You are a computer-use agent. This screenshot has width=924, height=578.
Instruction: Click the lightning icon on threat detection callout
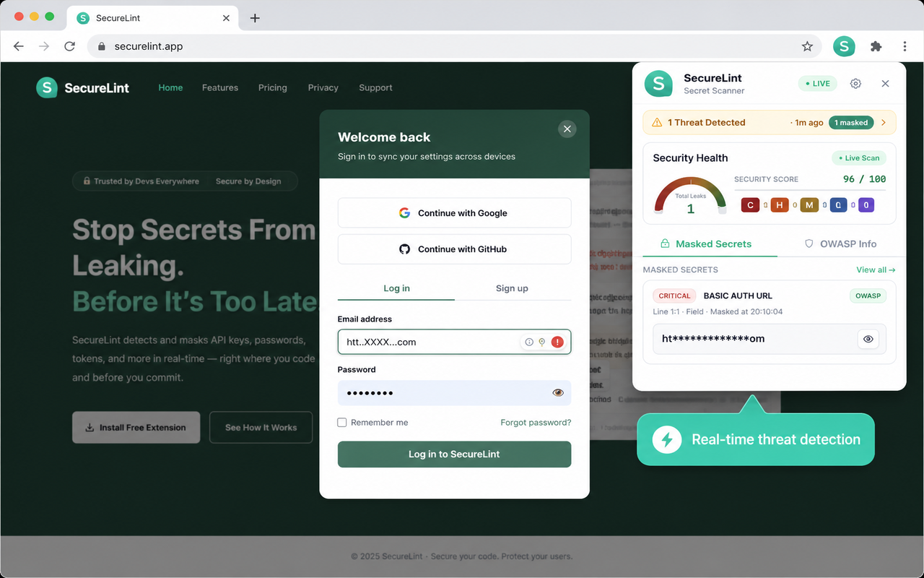(667, 439)
